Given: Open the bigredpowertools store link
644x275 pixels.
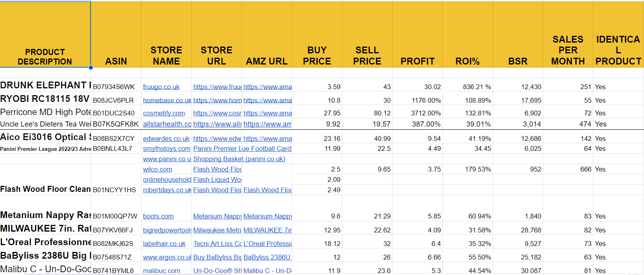Looking at the screenshot, I should click(167, 230).
